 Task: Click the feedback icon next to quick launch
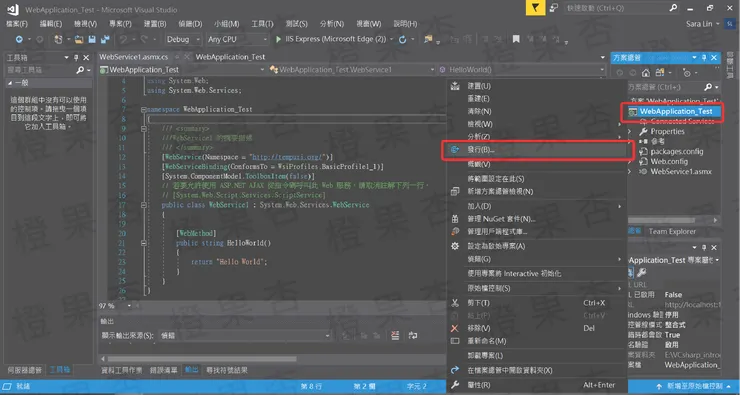(x=554, y=8)
